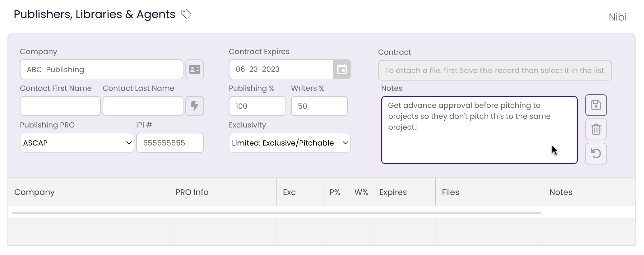Click the Publishers, Libraries & Agents heading
Screen dimensions: 644x255
click(x=95, y=14)
